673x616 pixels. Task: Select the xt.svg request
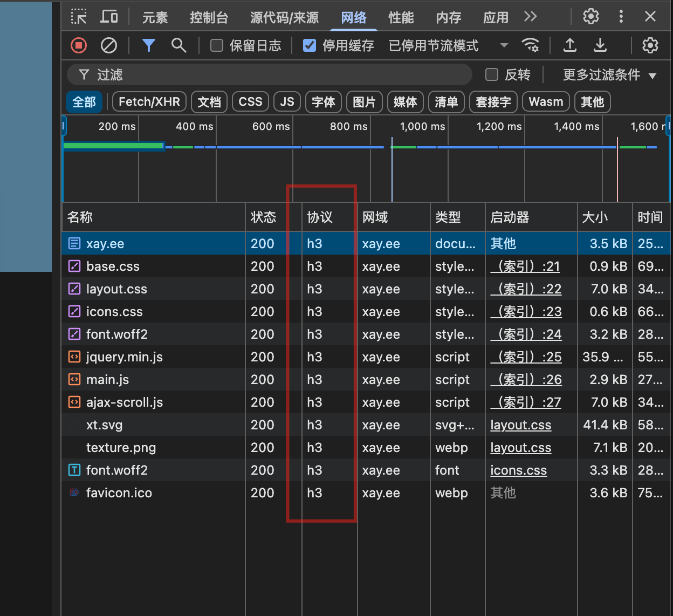coord(366,425)
